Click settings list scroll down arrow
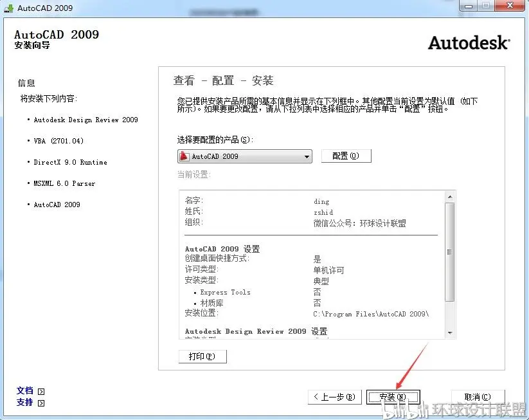Image resolution: width=529 pixels, height=420 pixels. coord(450,333)
